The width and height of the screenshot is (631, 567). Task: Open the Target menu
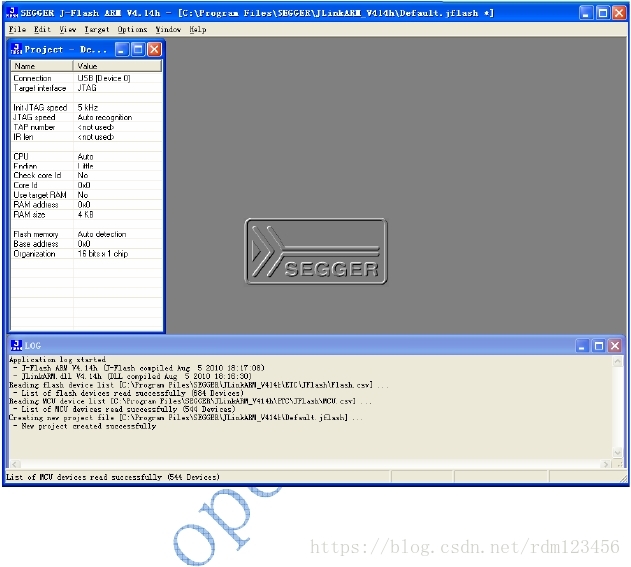(x=97, y=29)
